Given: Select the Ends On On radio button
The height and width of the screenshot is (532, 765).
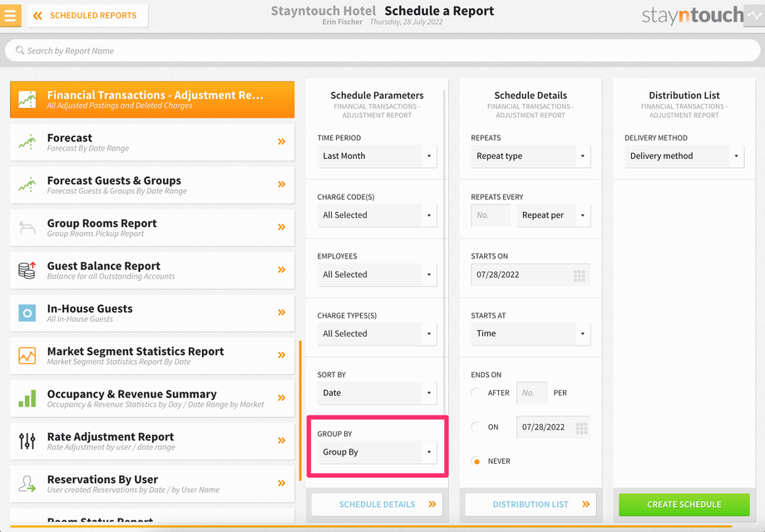Looking at the screenshot, I should 476,426.
